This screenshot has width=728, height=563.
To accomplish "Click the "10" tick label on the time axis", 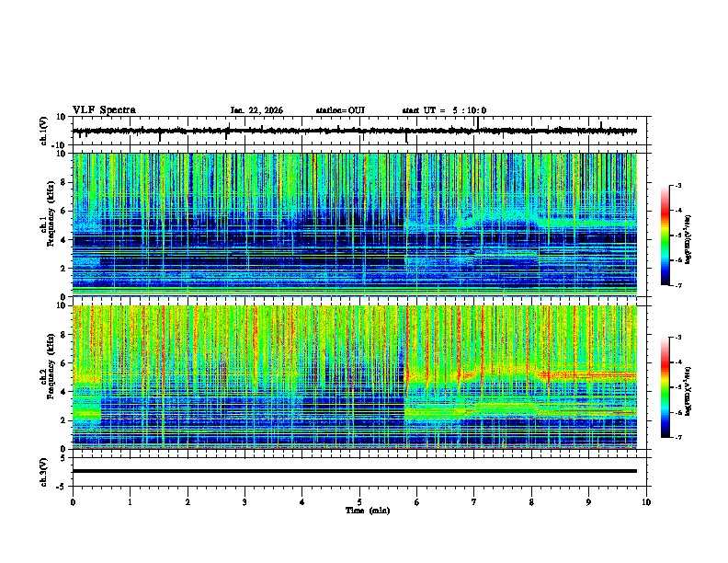I will tap(646, 502).
